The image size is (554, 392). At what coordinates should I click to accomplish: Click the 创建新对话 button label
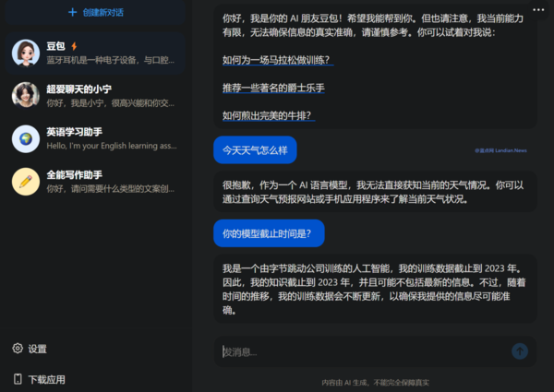click(x=102, y=12)
